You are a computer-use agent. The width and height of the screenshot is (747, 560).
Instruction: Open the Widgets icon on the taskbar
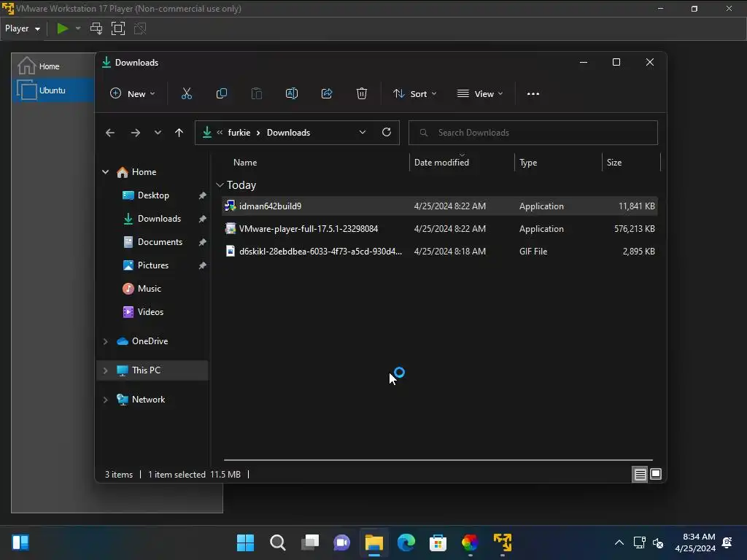pos(20,542)
